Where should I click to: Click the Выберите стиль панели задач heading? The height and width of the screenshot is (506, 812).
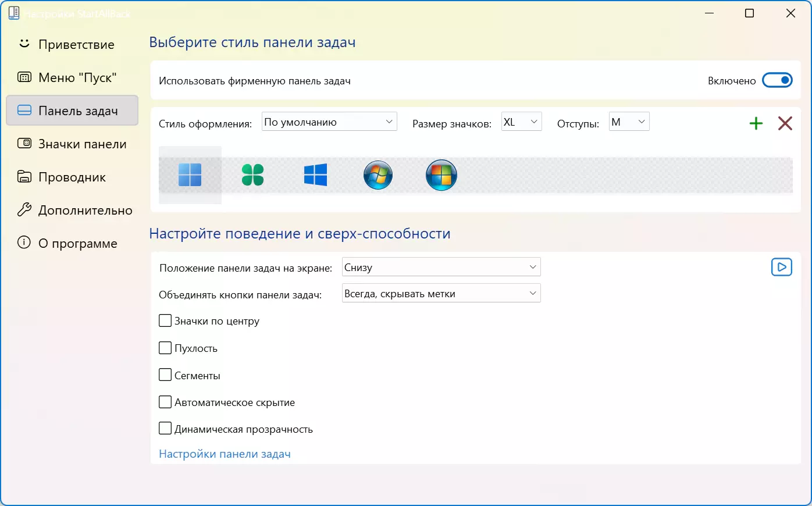(x=252, y=42)
